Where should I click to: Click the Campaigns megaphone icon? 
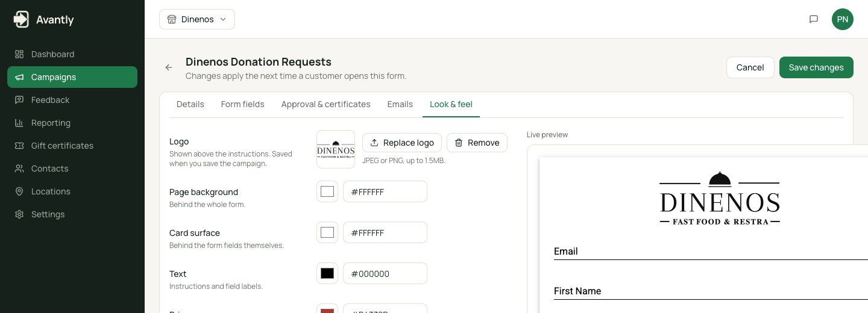pyautogui.click(x=19, y=77)
